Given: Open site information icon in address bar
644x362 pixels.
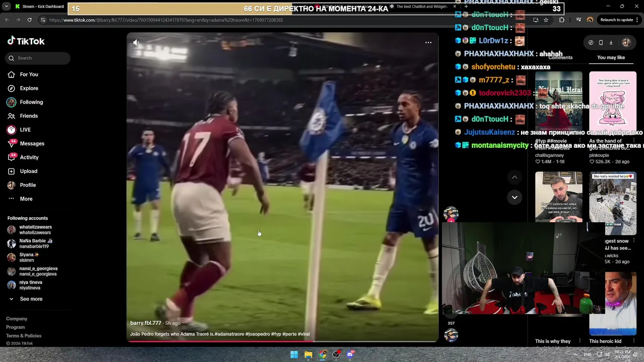Looking at the screenshot, I should [x=43, y=20].
